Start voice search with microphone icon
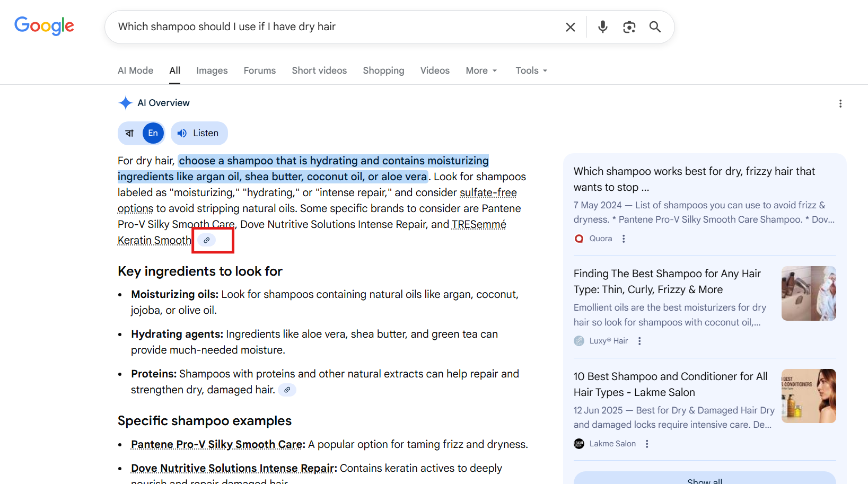 [x=603, y=27]
